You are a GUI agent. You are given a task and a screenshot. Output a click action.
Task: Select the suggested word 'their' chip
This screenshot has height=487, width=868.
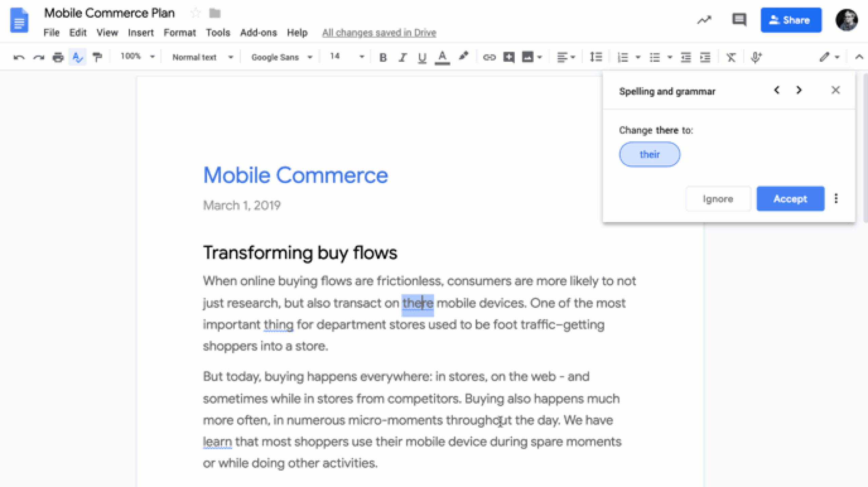[x=649, y=155]
